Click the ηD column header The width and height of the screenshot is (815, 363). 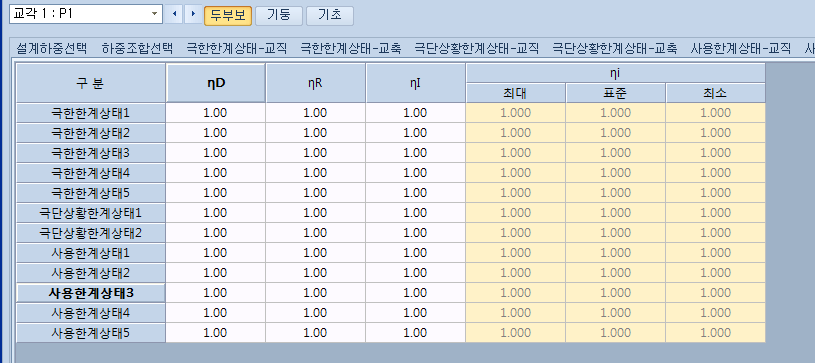pos(216,83)
